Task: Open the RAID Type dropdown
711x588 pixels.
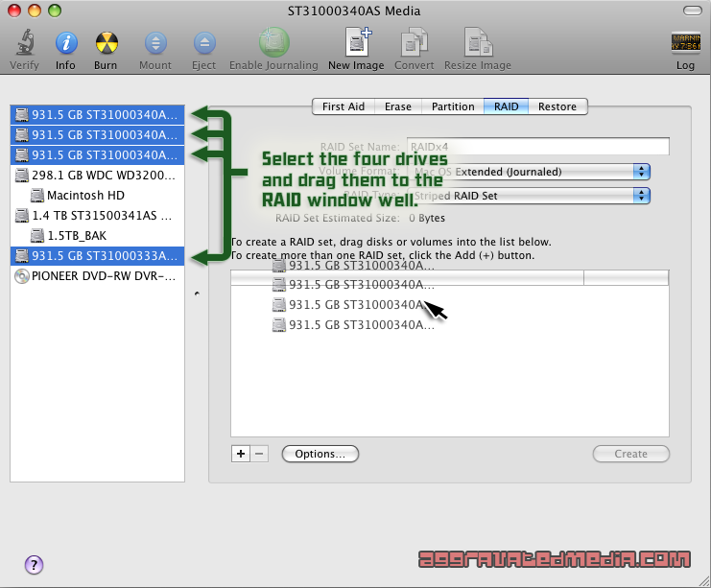Action: click(x=641, y=196)
